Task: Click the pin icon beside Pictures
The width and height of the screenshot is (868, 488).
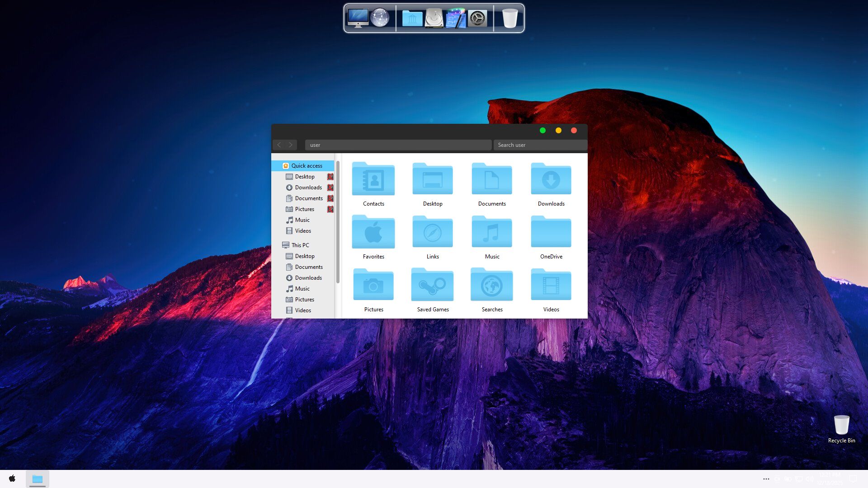Action: 330,209
